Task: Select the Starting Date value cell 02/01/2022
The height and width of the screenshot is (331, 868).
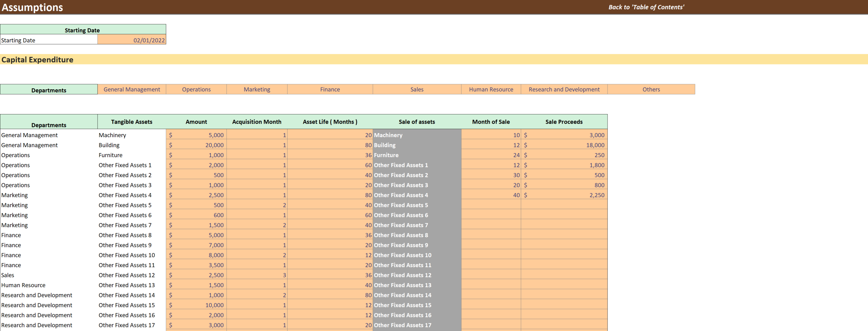Action: pos(132,40)
